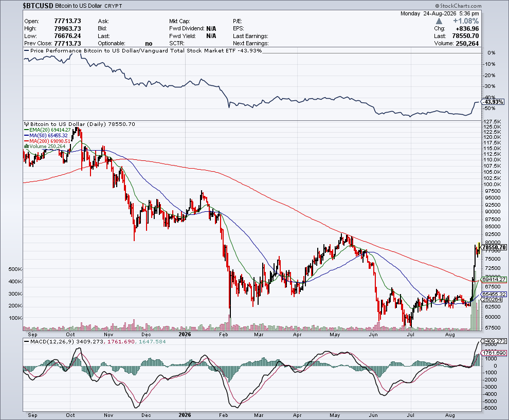
Task: Click the Next Earnings label
Action: [x=250, y=44]
